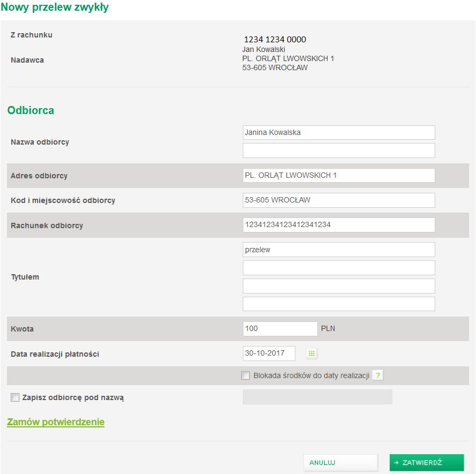The height and width of the screenshot is (474, 476).
Task: Click the Kwota amount field showing 100
Action: click(280, 329)
